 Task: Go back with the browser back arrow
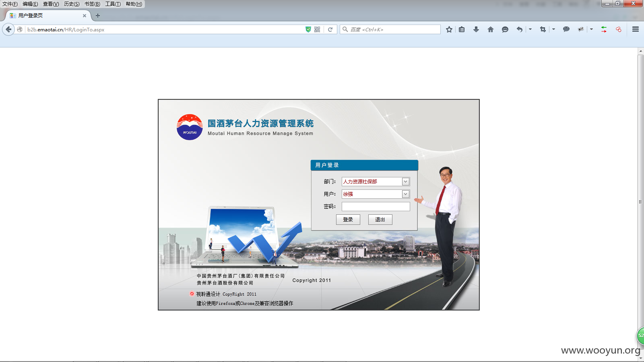point(8,29)
